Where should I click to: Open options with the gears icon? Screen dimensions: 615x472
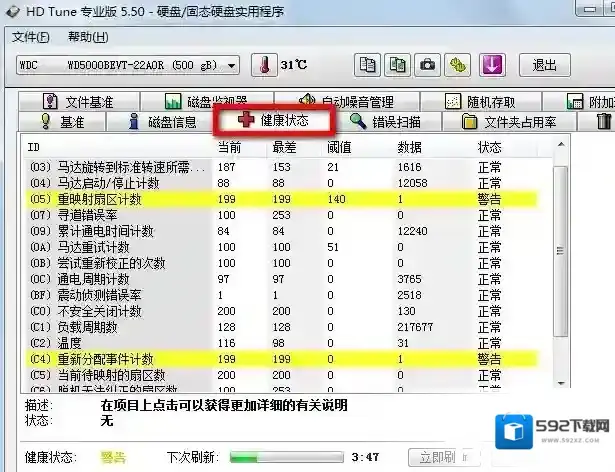point(457,65)
